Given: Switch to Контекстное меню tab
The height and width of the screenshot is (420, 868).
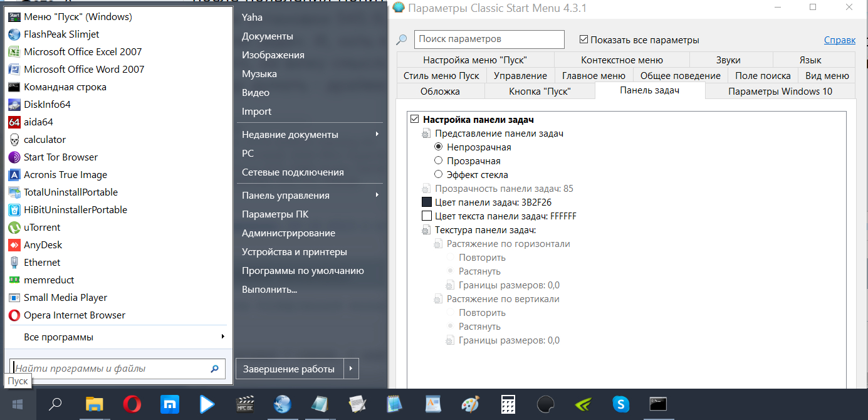Looking at the screenshot, I should pyautogui.click(x=622, y=60).
